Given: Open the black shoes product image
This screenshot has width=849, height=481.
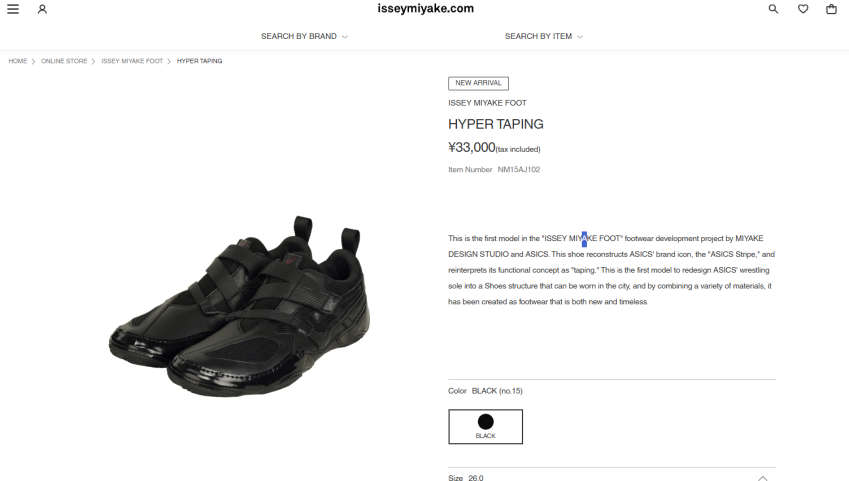Looking at the screenshot, I should point(239,306).
